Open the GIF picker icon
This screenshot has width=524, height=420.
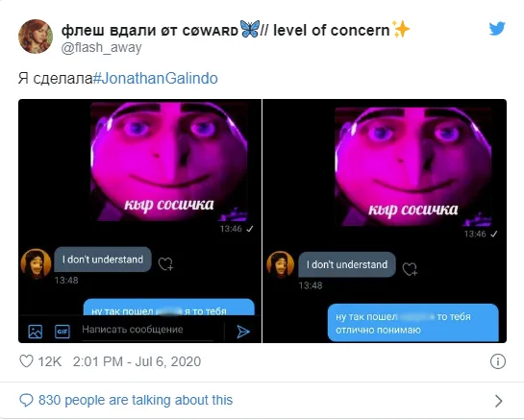pyautogui.click(x=62, y=332)
